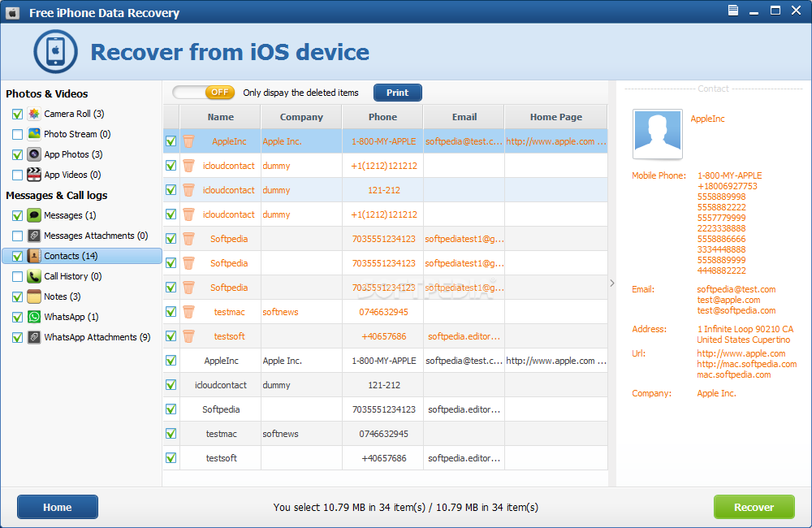Click the App Photos camera icon

(x=34, y=154)
